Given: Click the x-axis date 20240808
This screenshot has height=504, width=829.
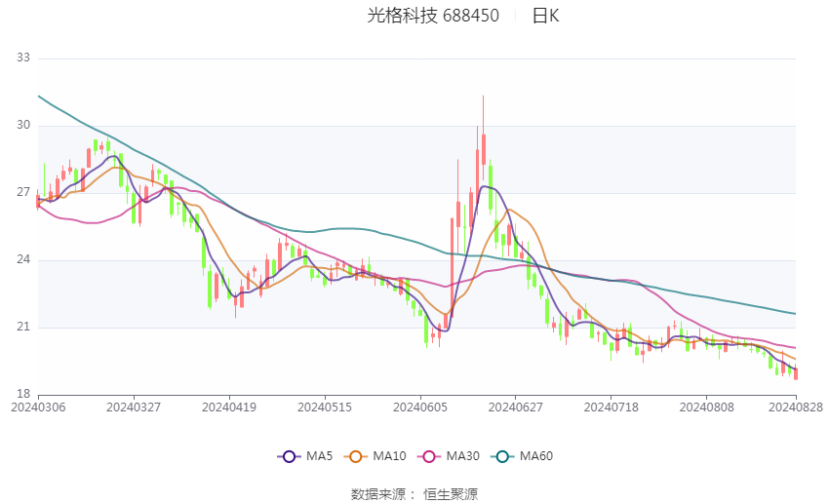Looking at the screenshot, I should click(x=707, y=407).
